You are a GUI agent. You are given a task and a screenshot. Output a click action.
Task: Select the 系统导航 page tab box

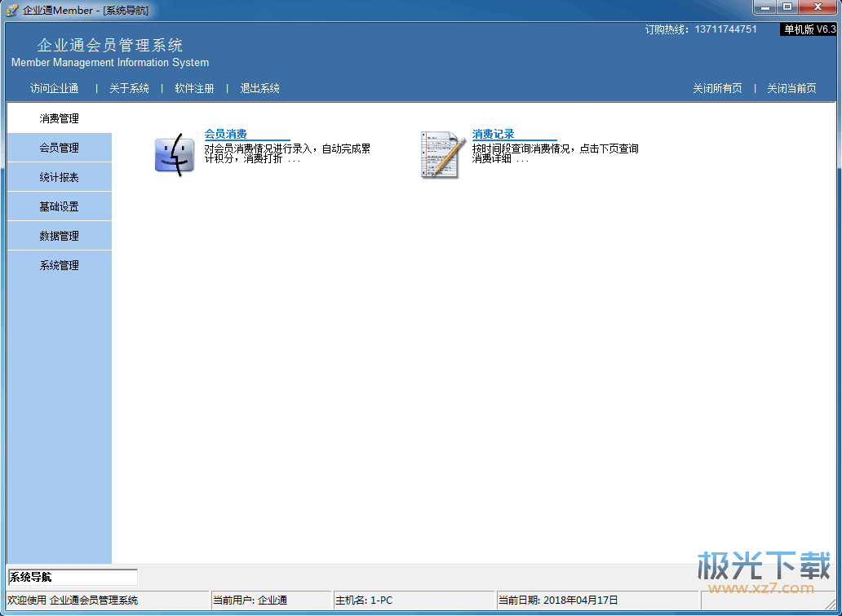(73, 578)
